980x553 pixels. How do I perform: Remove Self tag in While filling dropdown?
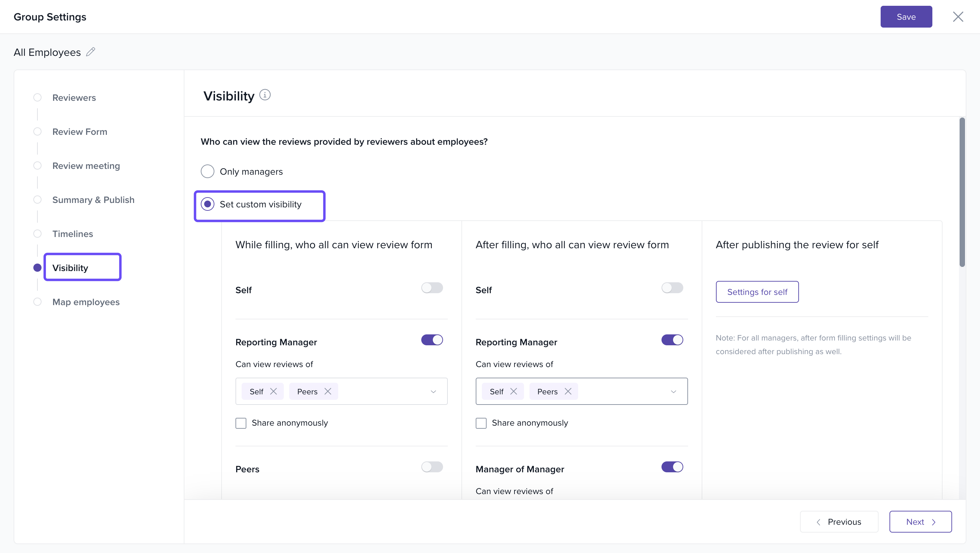click(x=273, y=391)
